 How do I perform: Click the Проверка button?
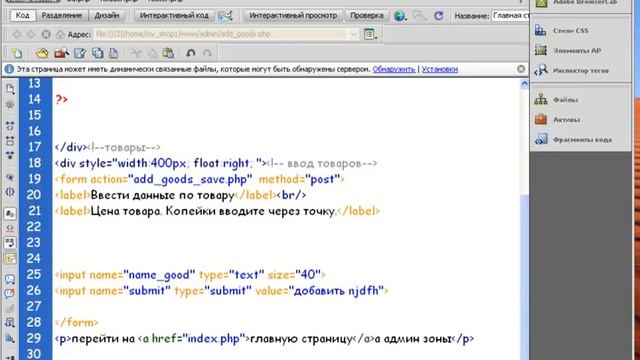pyautogui.click(x=367, y=16)
